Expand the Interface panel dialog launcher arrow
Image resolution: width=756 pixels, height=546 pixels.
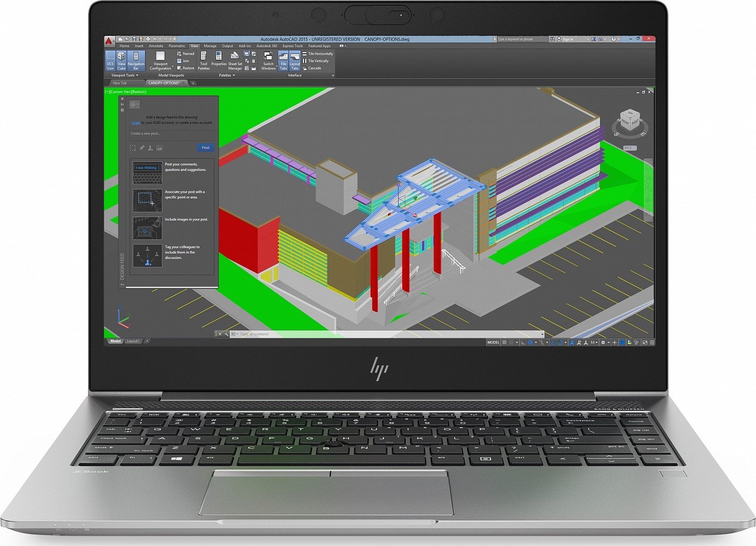[x=333, y=75]
